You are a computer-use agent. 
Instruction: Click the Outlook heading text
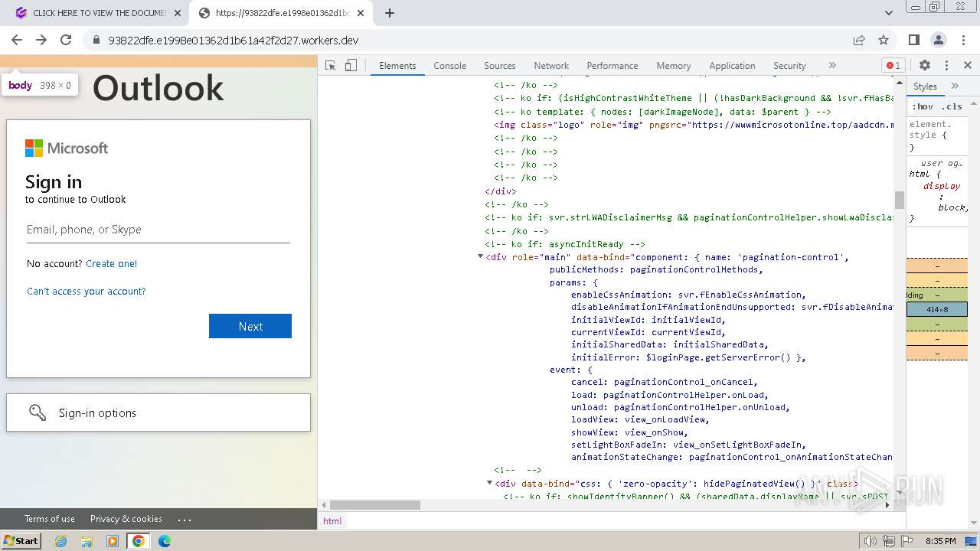(158, 88)
